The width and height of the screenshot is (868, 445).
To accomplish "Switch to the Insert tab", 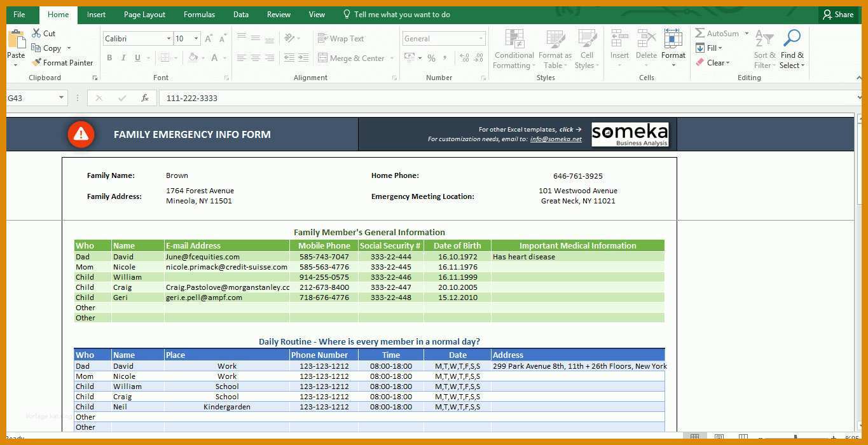I will click(x=97, y=14).
